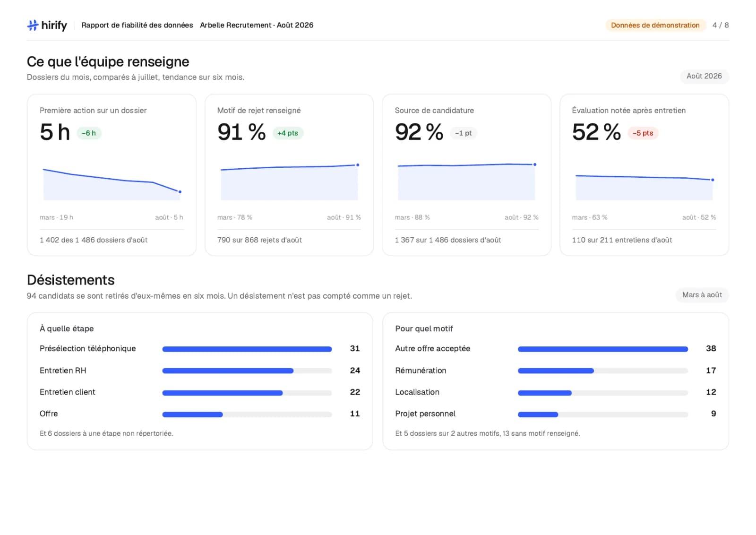Image resolution: width=756 pixels, height=535 pixels.
Task: Click the "Désistements" section heading
Action: (x=71, y=280)
